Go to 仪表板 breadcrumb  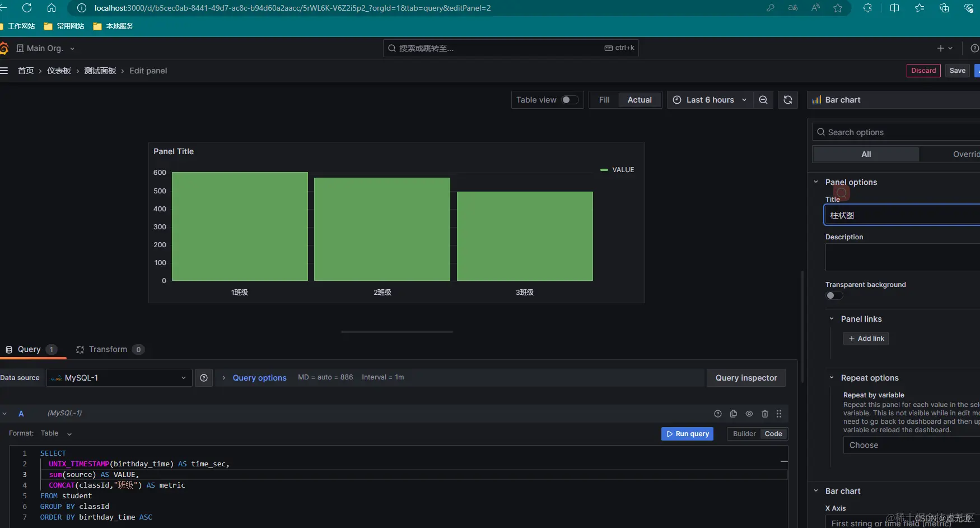[59, 71]
